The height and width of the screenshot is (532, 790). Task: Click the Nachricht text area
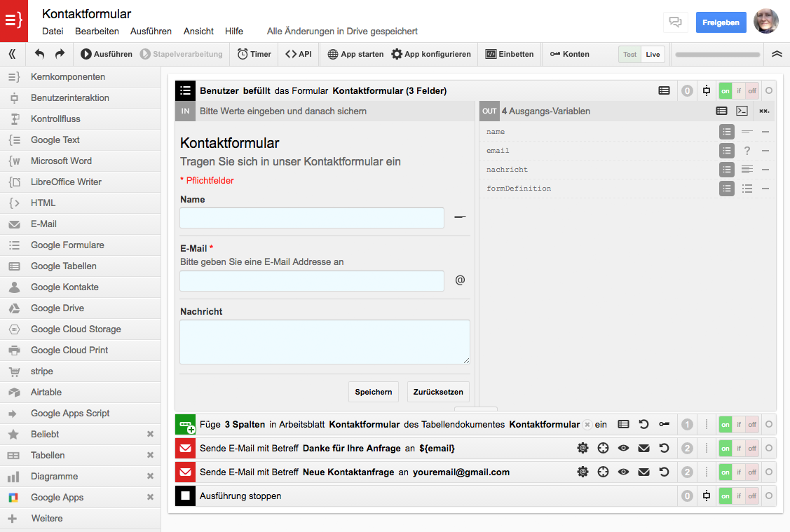(325, 342)
